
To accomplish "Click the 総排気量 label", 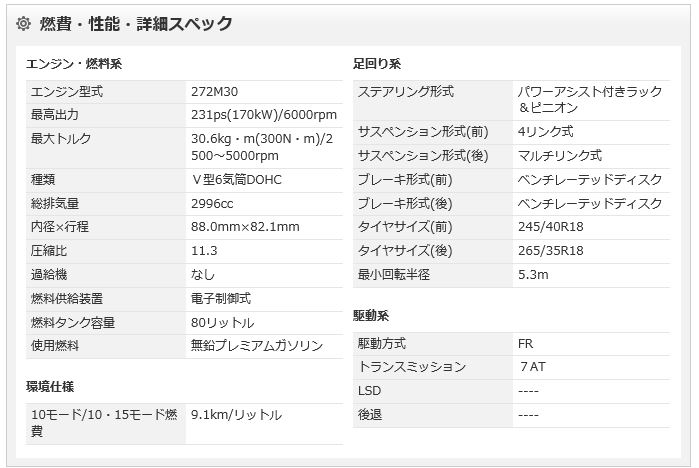I will click(x=55, y=204).
